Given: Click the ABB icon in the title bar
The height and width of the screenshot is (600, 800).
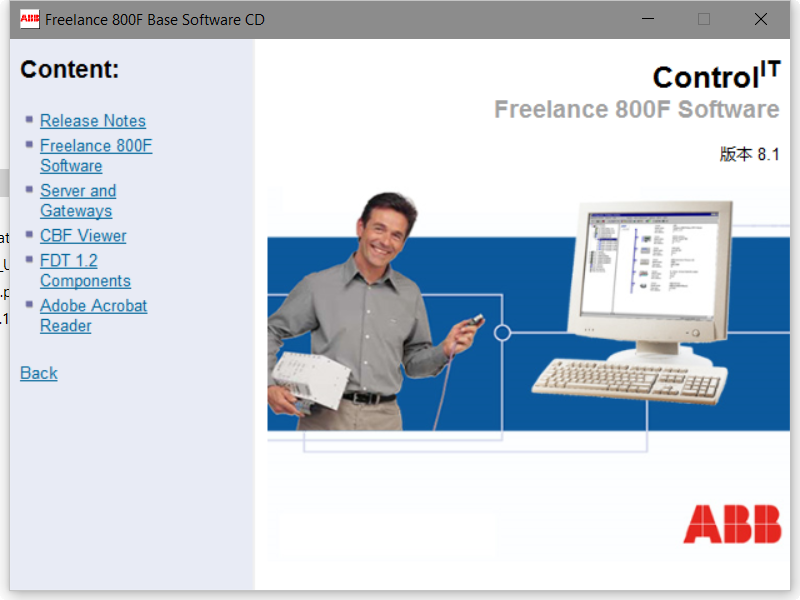Looking at the screenshot, I should pos(30,19).
